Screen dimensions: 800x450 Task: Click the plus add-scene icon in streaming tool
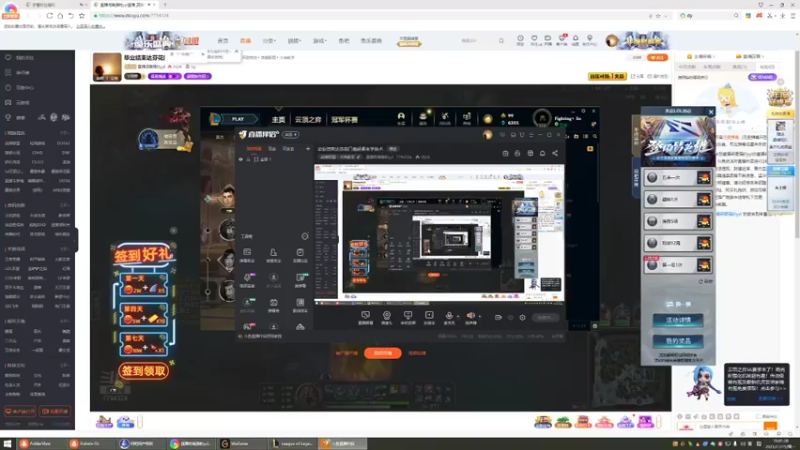pyautogui.click(x=308, y=148)
